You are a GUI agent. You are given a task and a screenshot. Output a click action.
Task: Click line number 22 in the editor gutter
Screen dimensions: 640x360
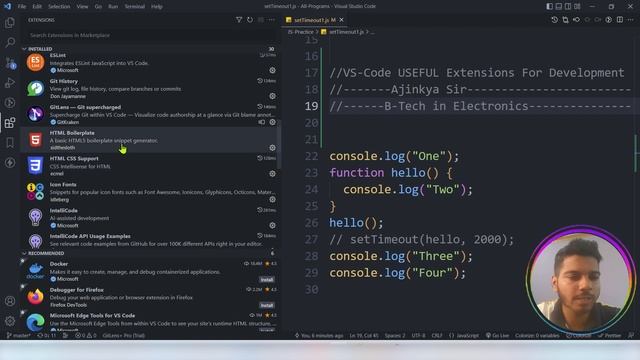[311, 156]
